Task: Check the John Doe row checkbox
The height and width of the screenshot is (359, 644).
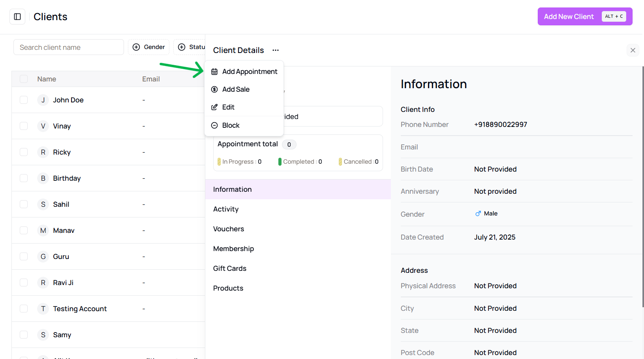Action: [24, 100]
